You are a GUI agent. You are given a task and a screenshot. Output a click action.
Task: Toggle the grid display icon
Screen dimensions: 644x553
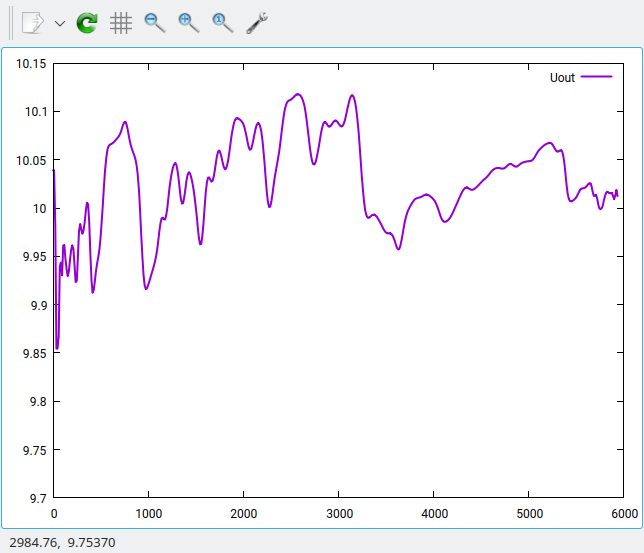121,23
